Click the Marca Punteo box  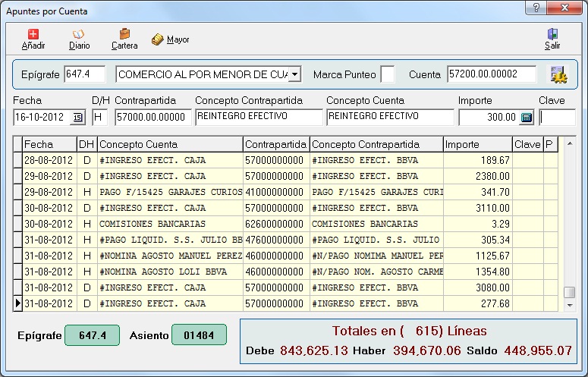[x=388, y=74]
